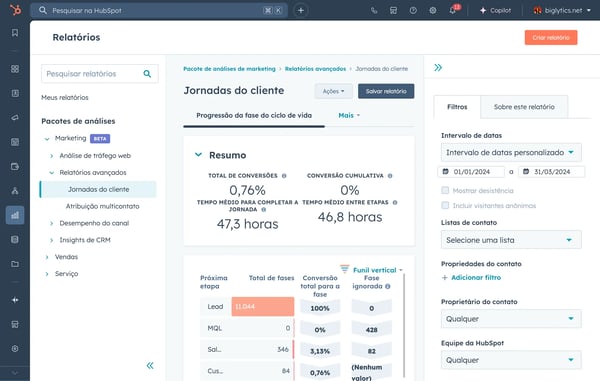This screenshot has height=381, width=600.
Task: Open the Intervalo de datas personalizado dropdown
Action: [511, 152]
